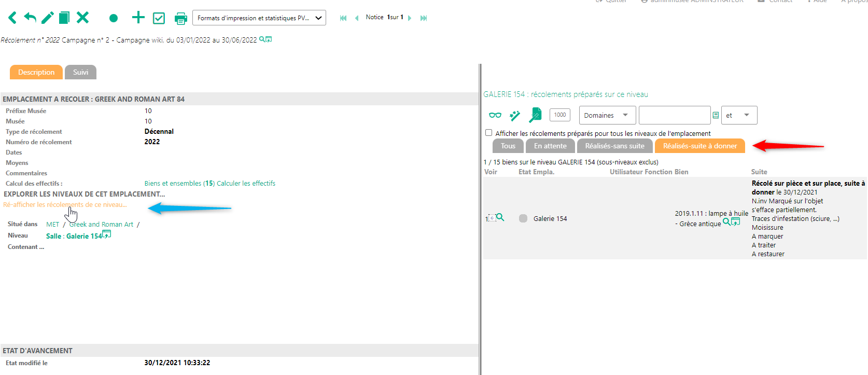
Task: Click the back chevron icon in toolbar
Action: pos(12,18)
